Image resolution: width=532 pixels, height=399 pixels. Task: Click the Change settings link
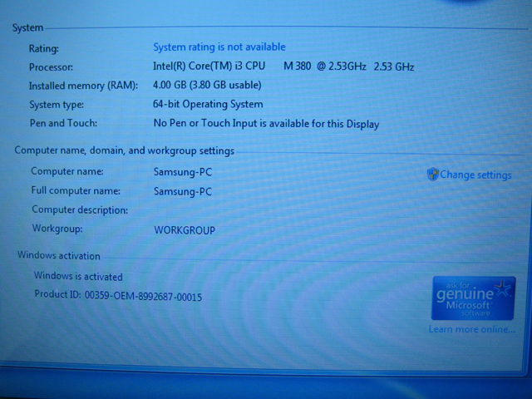[475, 175]
